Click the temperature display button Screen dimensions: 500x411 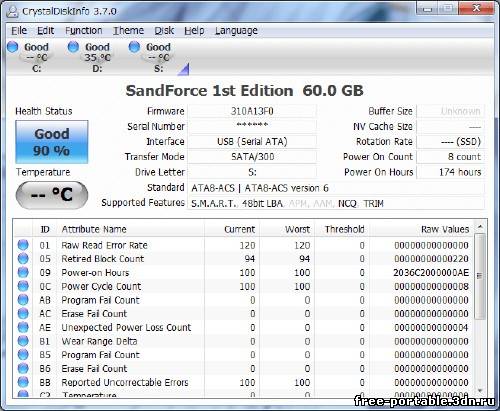click(x=52, y=195)
